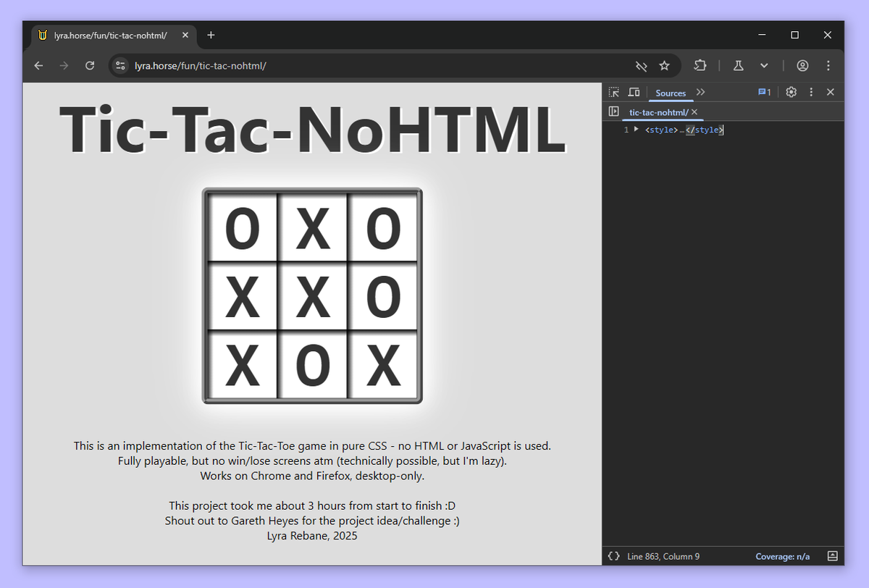Screen dimensions: 869x588
Task: Close the DevTools panel
Action: tap(831, 92)
